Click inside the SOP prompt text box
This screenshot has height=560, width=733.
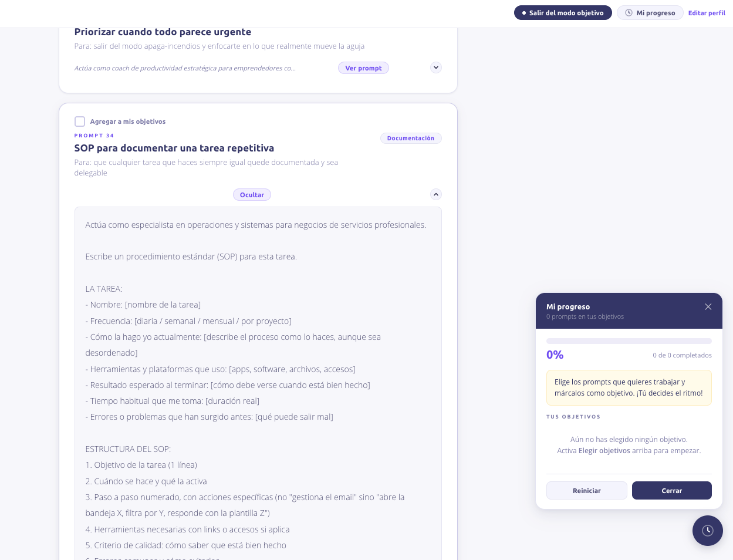click(x=258, y=352)
